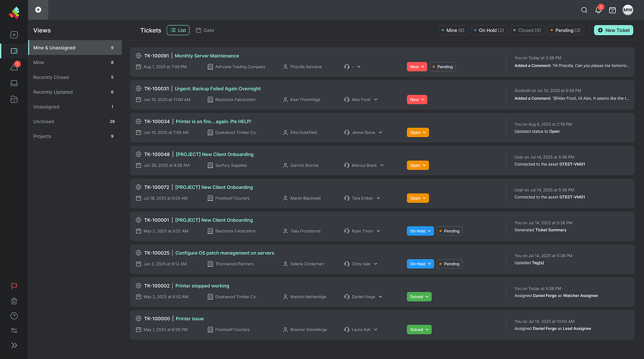The image size is (644, 359).
Task: Click headset icon beside Ryan Thorn
Action: tap(347, 231)
